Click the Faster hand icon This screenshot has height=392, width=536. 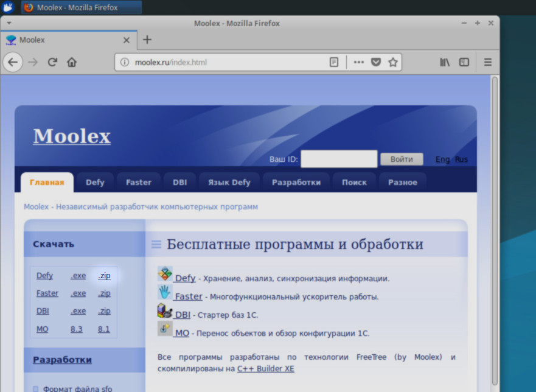(x=165, y=292)
